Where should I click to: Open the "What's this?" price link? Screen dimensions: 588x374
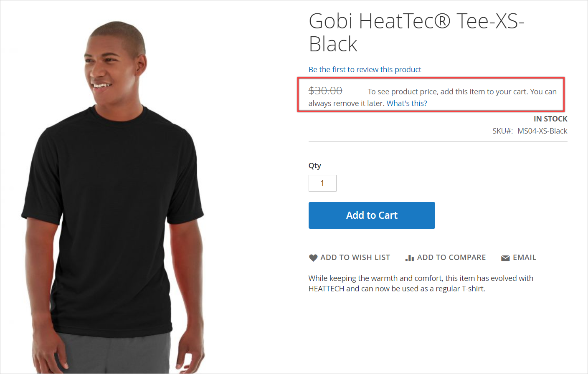[407, 104]
